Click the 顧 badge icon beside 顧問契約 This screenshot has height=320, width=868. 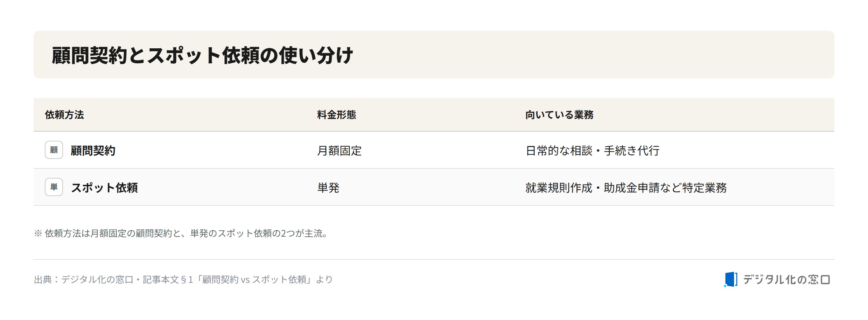click(x=54, y=150)
